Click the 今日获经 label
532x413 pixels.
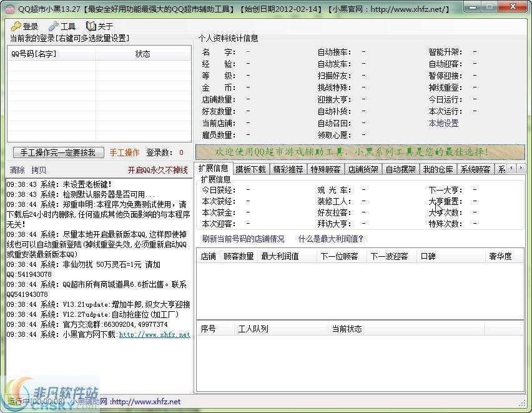pos(219,190)
